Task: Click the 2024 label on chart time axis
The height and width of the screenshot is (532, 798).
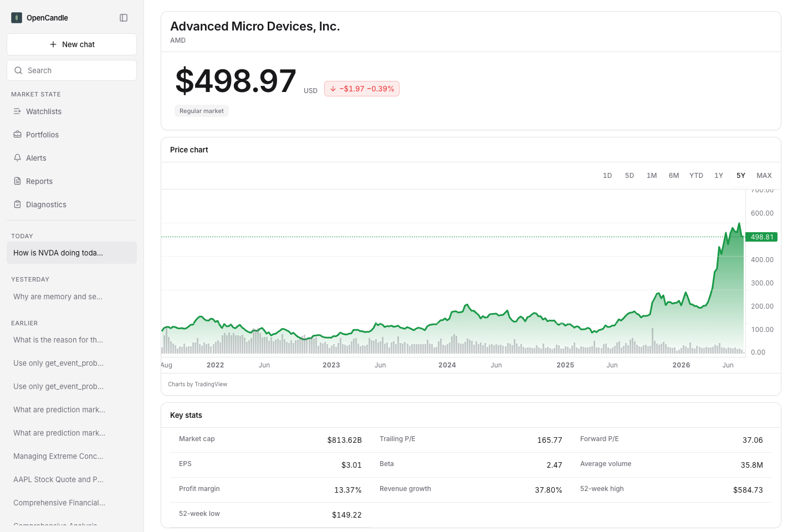Action: 447,365
